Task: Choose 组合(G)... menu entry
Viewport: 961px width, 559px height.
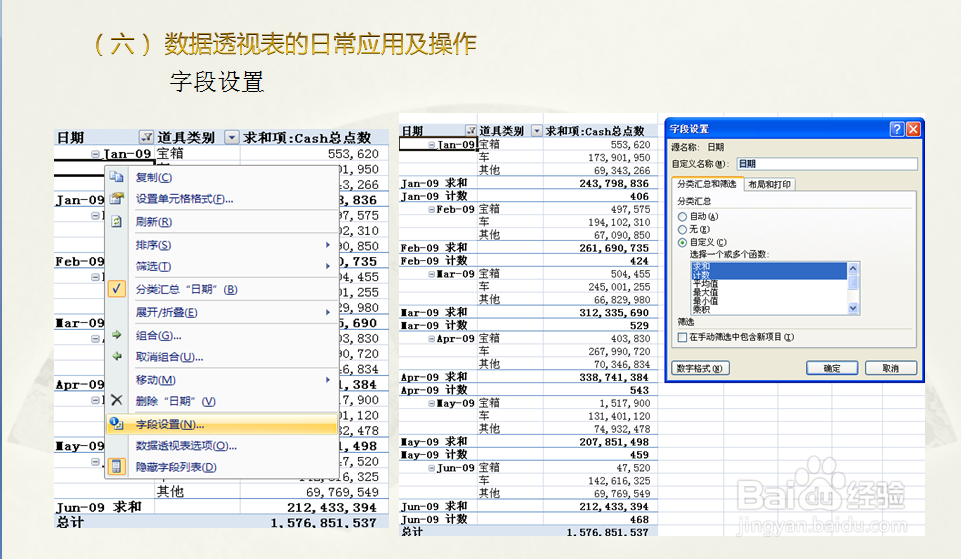Action: tap(222, 335)
